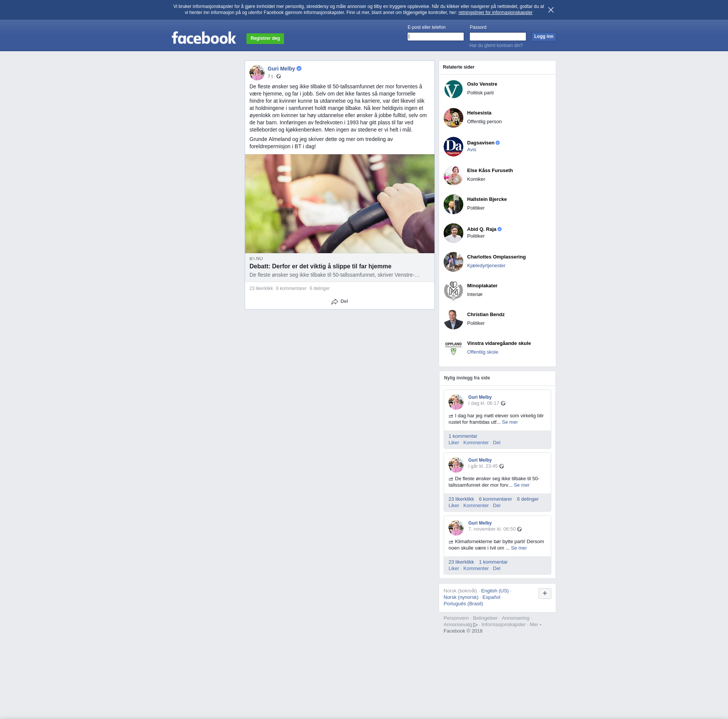
Task: Click Abid Q. Raja verified badge
Action: (x=499, y=229)
